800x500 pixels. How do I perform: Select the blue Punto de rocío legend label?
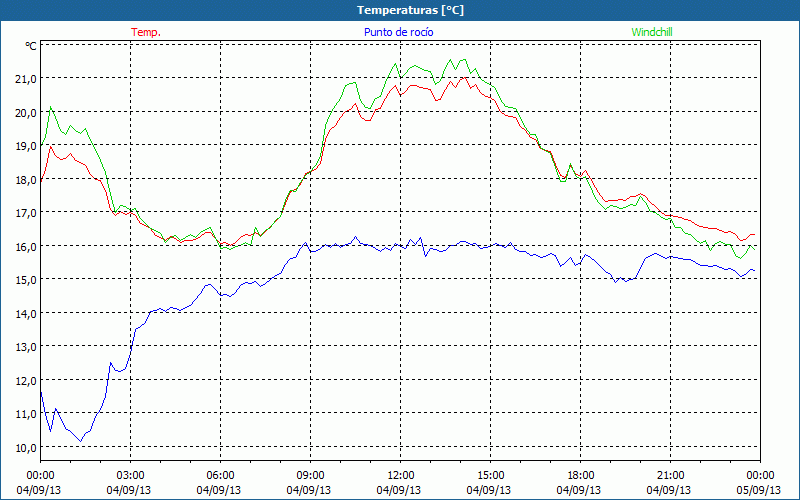tap(398, 32)
